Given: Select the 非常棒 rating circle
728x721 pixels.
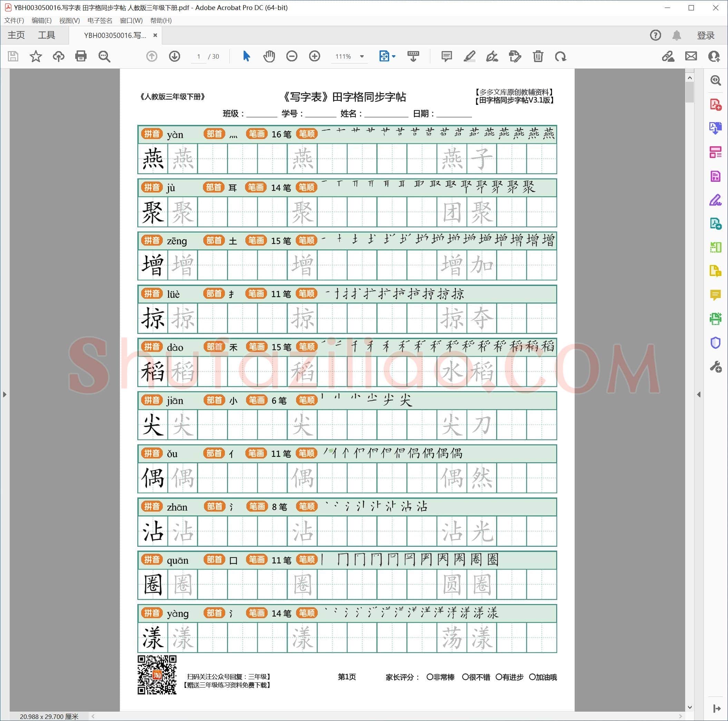Looking at the screenshot, I should (429, 677).
